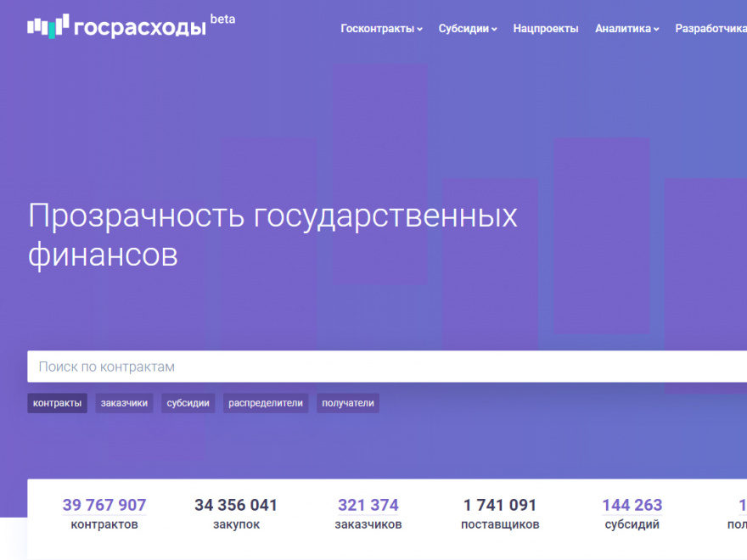The height and width of the screenshot is (560, 747).
Task: Open the 321 374 заказчиков link
Action: click(x=368, y=505)
